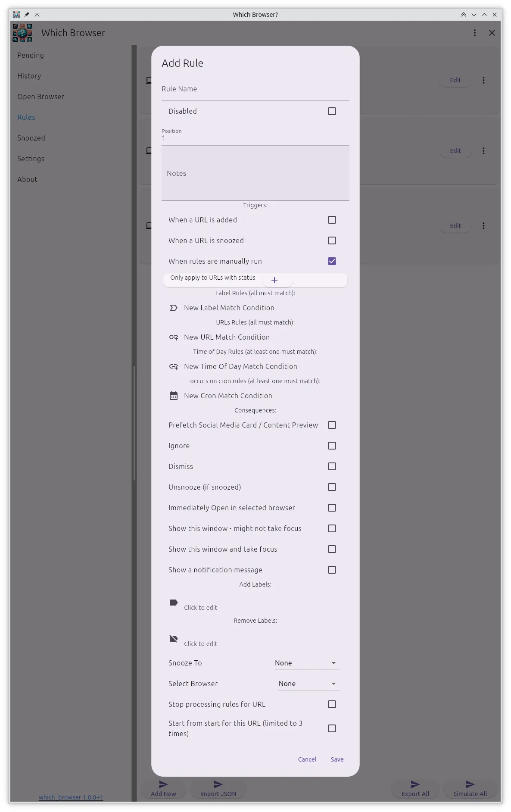
Task: Click New Cron Match Condition text
Action: 228,396
